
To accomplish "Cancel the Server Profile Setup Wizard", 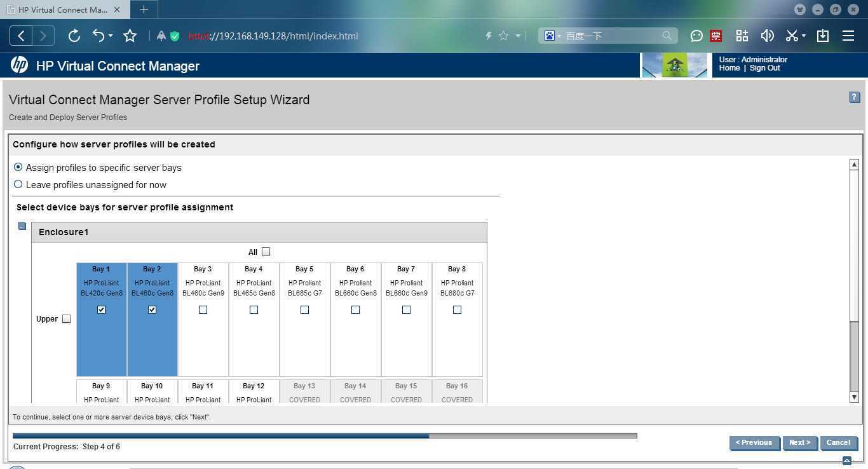I will point(838,443).
